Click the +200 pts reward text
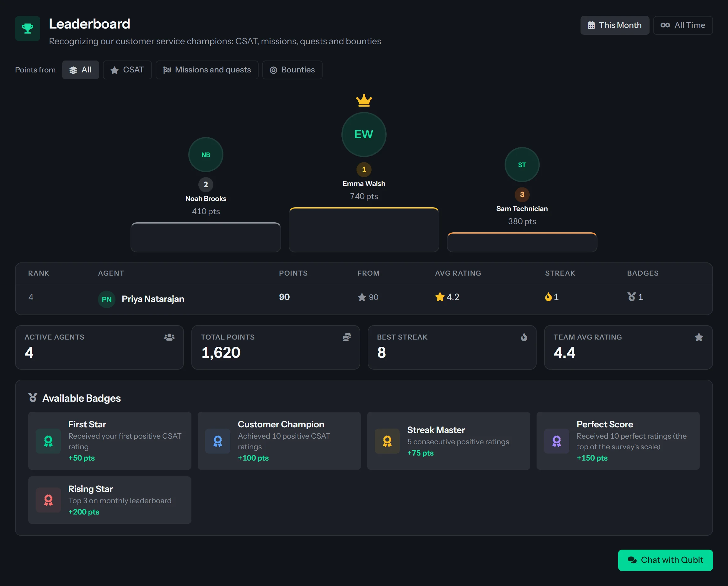This screenshot has height=586, width=728. (x=84, y=512)
